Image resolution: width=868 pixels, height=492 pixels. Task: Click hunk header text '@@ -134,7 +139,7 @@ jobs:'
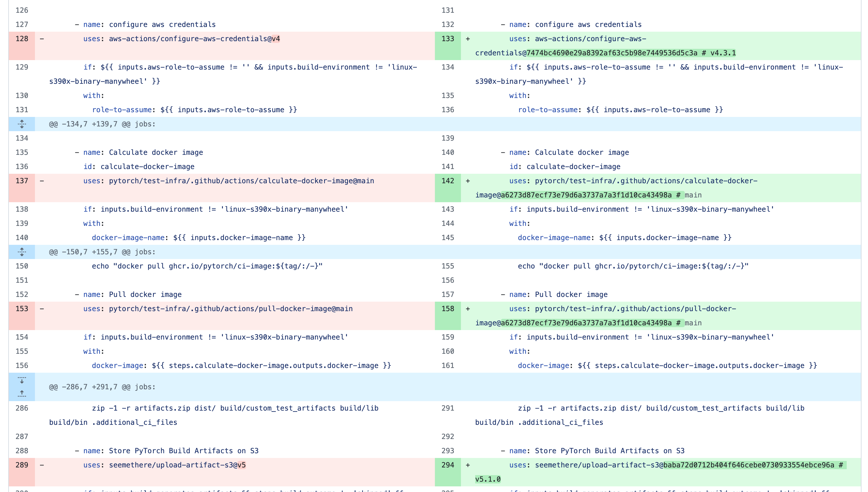[102, 124]
